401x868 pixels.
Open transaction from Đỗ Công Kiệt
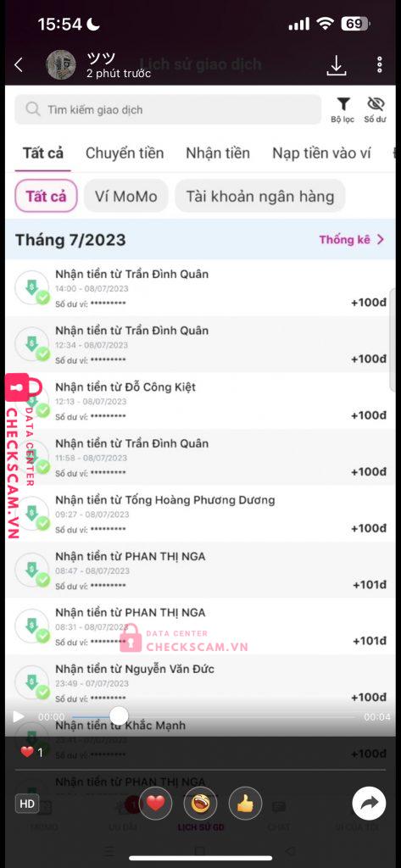200,401
